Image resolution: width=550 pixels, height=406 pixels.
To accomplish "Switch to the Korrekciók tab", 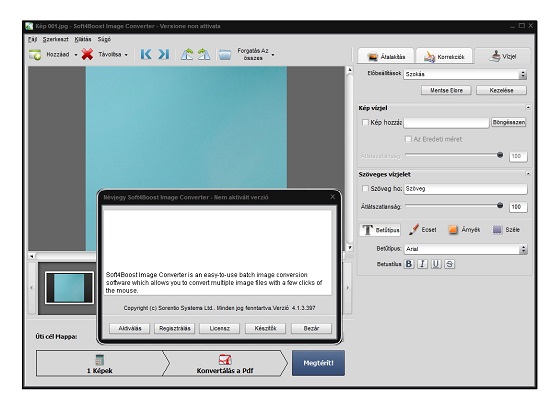I will point(444,56).
